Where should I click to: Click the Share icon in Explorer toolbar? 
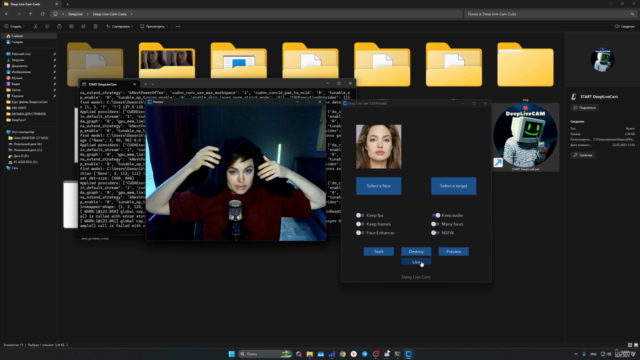point(83,26)
